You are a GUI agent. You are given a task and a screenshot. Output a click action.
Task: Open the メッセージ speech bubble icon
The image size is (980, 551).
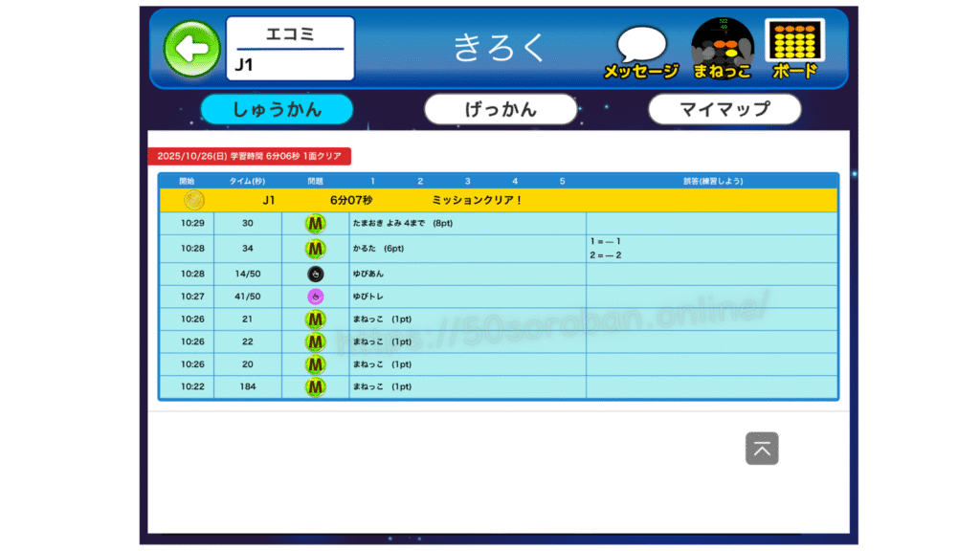pyautogui.click(x=640, y=50)
